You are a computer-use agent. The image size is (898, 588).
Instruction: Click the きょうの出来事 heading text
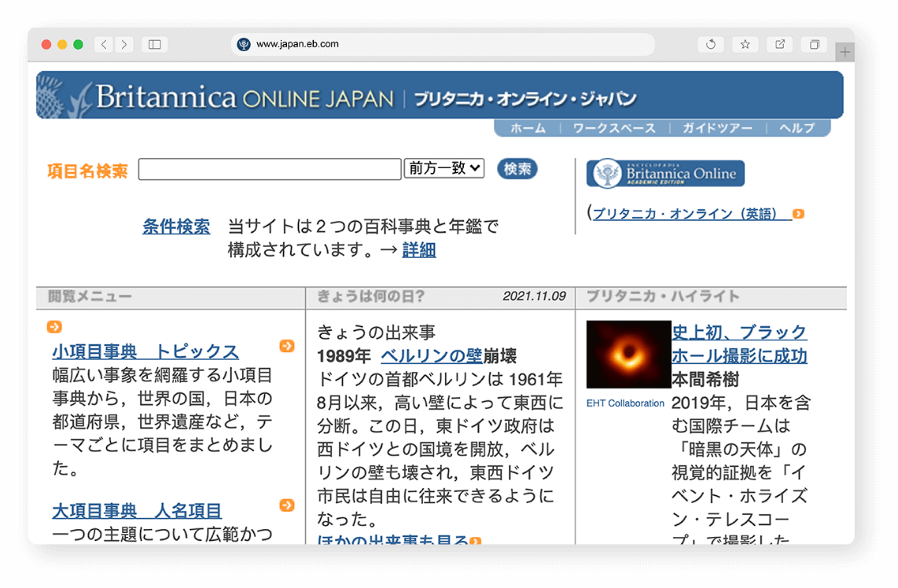point(377,333)
